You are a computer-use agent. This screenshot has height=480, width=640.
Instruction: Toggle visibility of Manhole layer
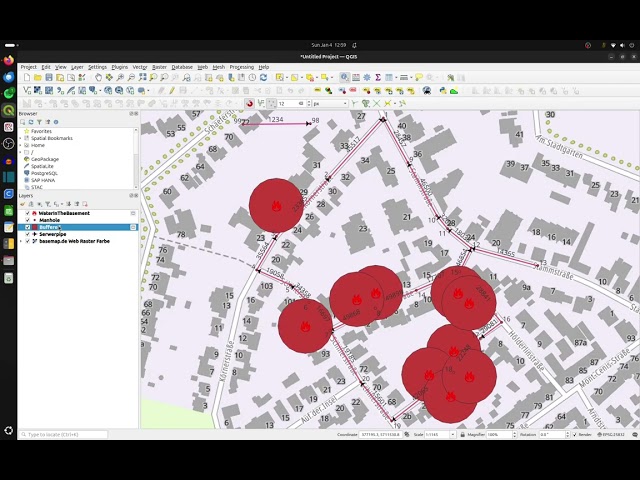(x=28, y=220)
